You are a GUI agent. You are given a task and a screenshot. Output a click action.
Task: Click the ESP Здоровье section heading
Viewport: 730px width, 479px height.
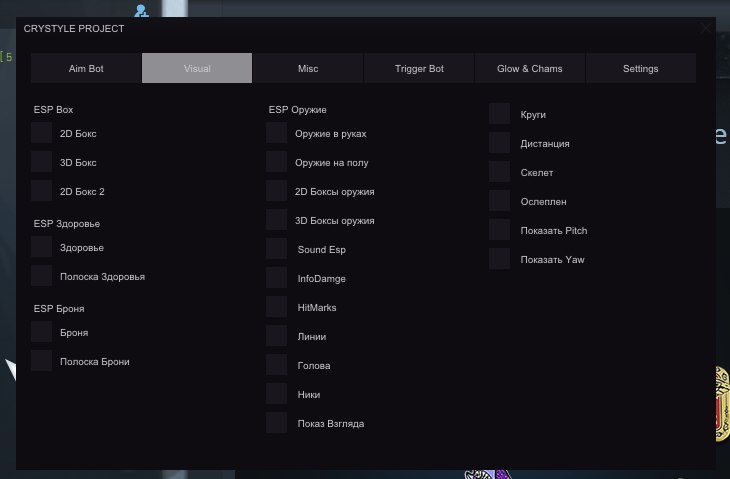(x=67, y=224)
